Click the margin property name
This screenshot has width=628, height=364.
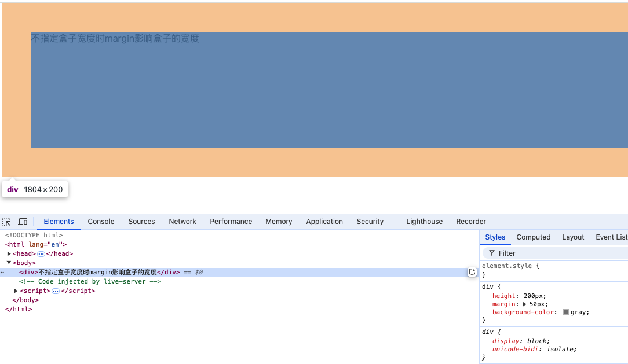[x=504, y=304]
